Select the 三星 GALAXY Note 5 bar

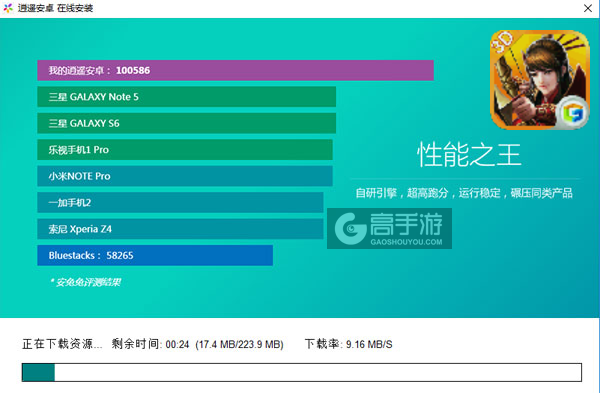(x=187, y=97)
